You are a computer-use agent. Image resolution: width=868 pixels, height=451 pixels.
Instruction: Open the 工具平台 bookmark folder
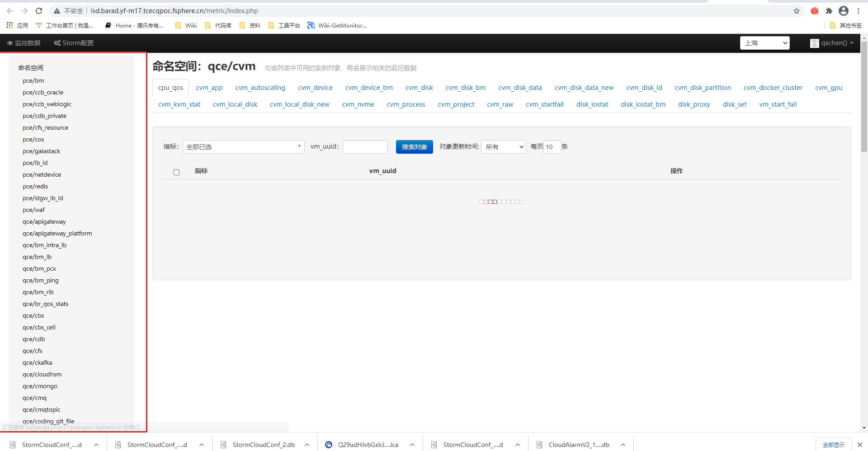[x=284, y=25]
